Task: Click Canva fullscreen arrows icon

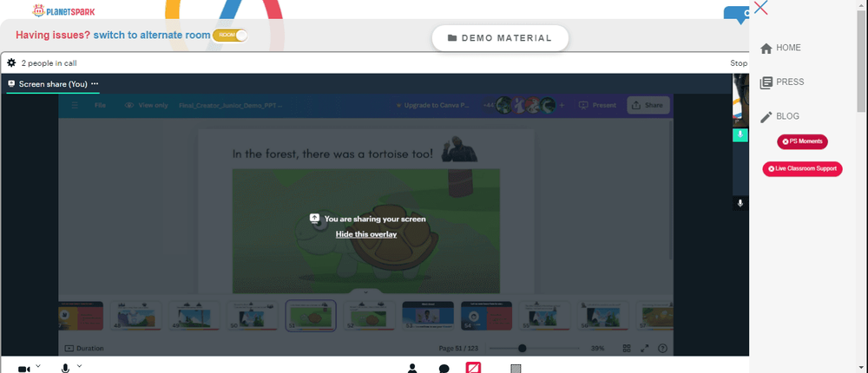Action: coord(644,348)
